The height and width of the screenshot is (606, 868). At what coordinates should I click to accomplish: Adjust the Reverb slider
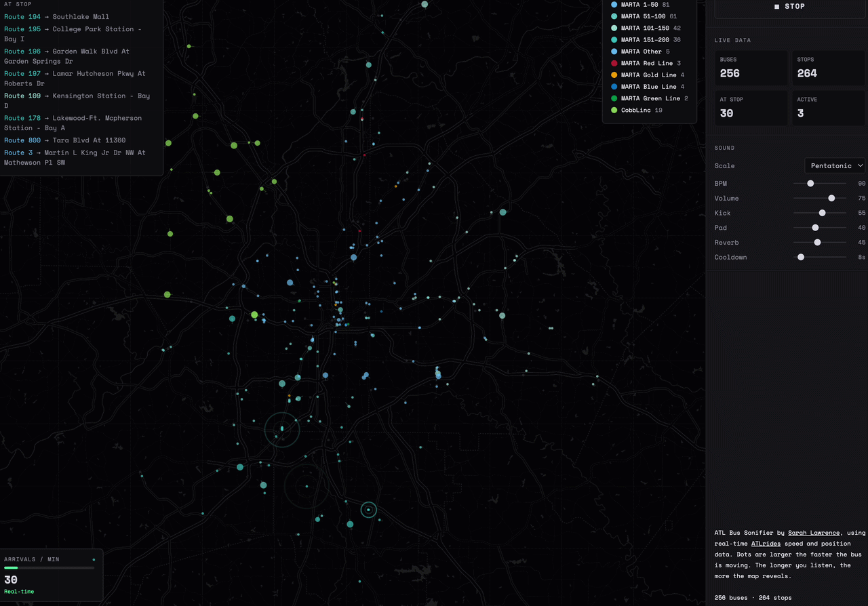pyautogui.click(x=820, y=243)
